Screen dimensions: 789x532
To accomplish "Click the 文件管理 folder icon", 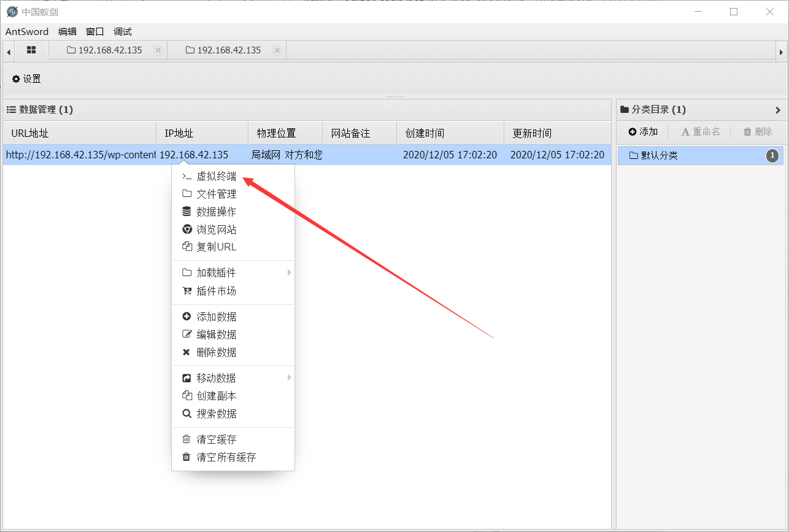I will pos(187,193).
